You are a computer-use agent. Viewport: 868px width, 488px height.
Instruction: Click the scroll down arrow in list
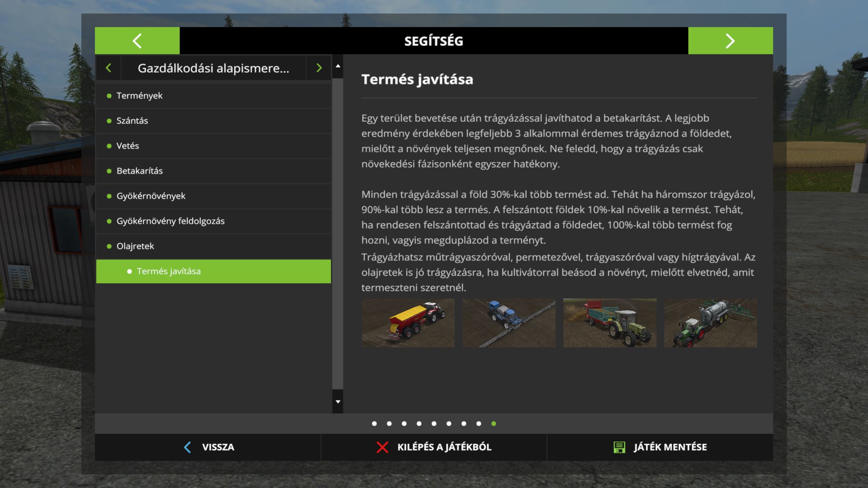pyautogui.click(x=338, y=402)
